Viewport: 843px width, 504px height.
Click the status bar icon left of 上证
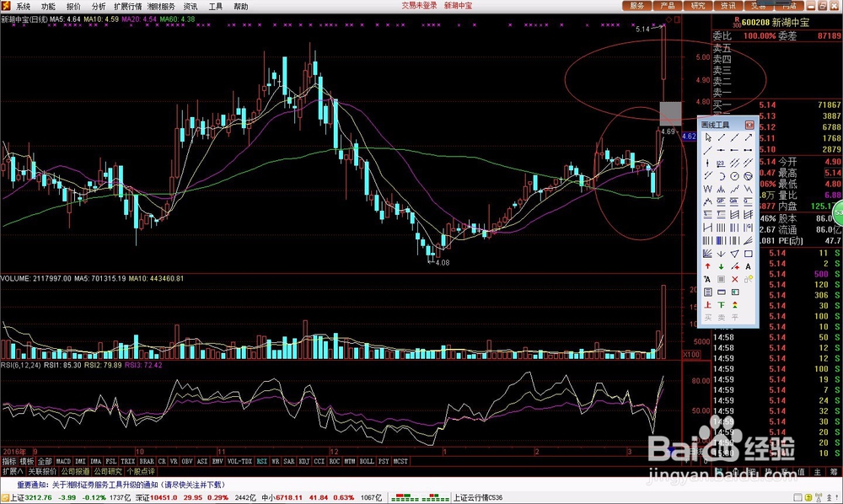(x=5, y=497)
